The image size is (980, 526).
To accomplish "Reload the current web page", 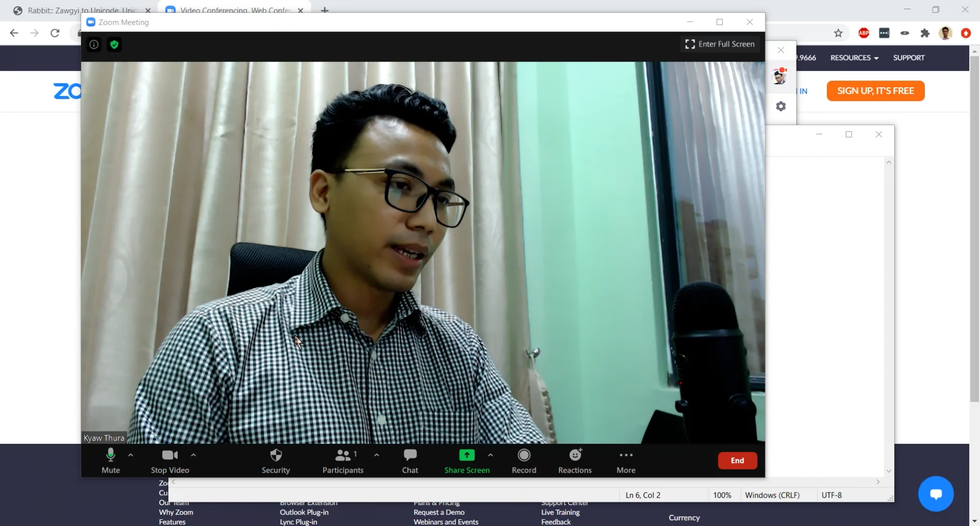I will [55, 33].
